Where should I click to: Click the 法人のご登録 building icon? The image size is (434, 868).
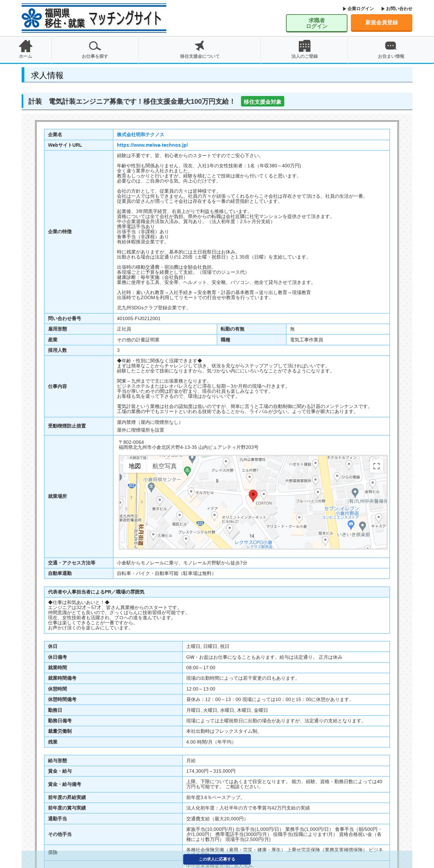pyautogui.click(x=304, y=46)
